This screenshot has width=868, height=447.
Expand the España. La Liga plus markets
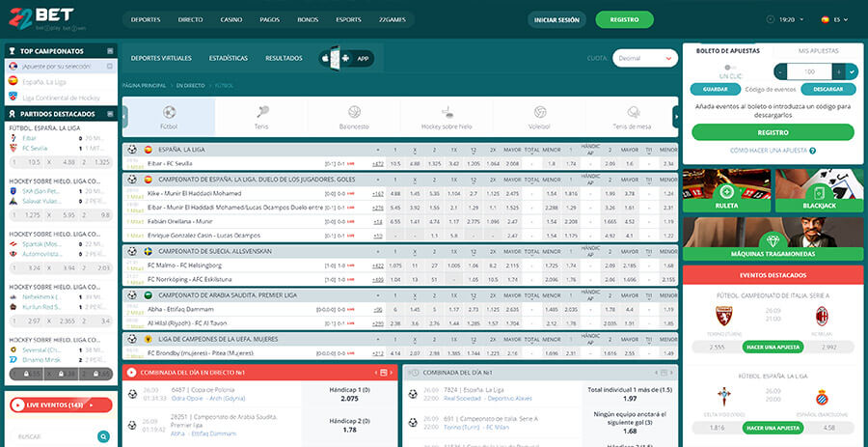point(378,150)
